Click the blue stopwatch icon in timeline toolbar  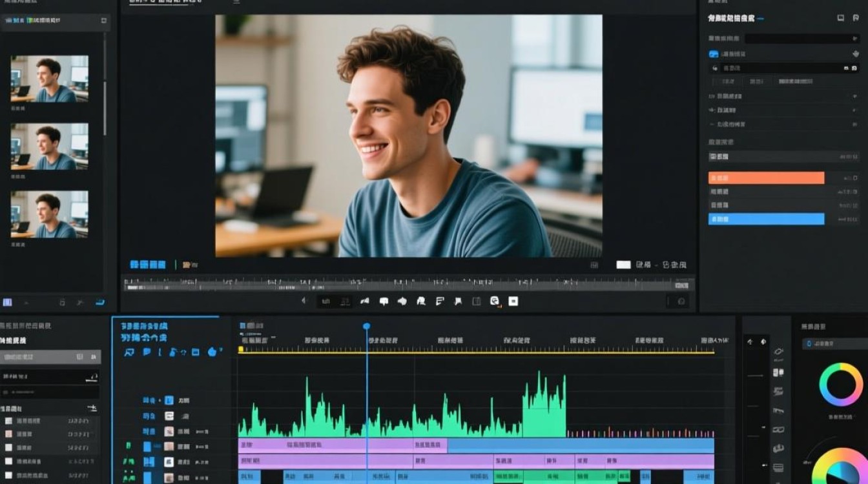pos(212,352)
